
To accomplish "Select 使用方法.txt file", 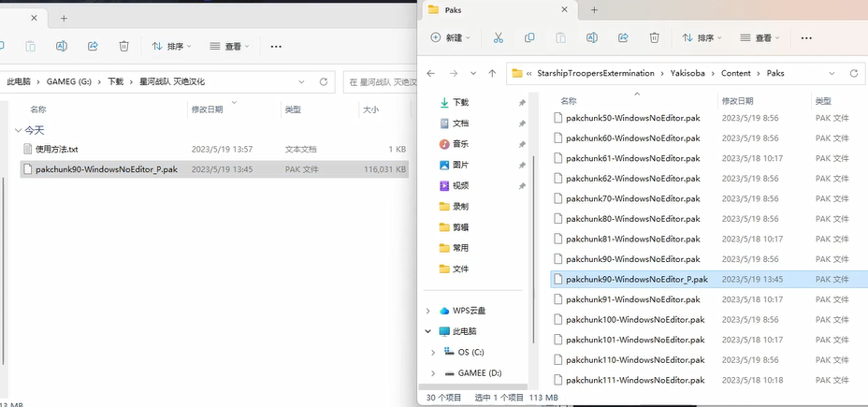I will click(x=215, y=149).
